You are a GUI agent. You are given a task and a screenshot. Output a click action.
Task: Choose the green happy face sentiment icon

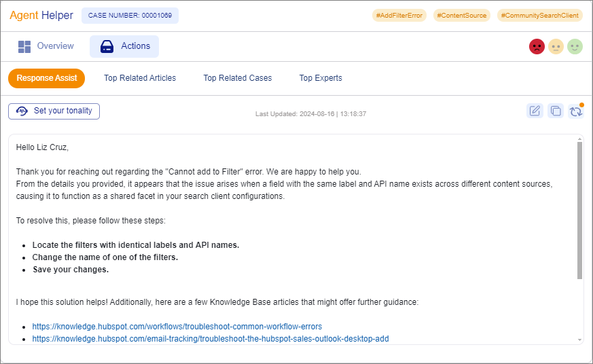[x=575, y=47]
